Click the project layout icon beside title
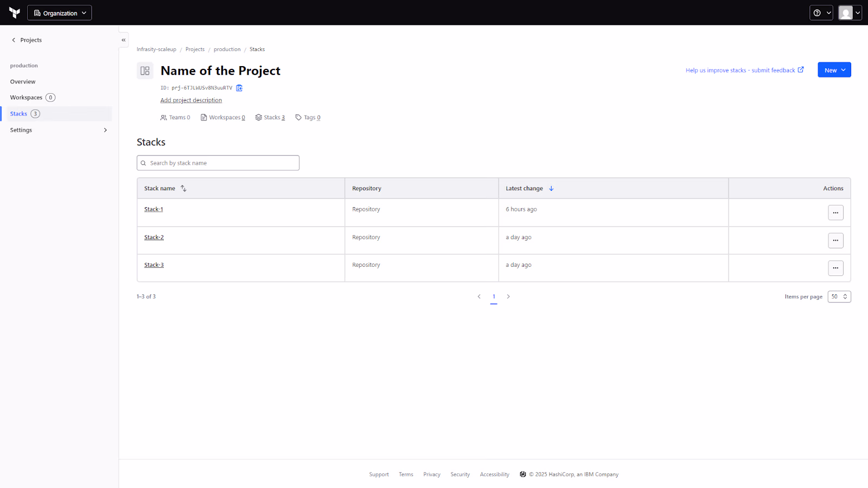This screenshot has width=868, height=488. point(145,70)
